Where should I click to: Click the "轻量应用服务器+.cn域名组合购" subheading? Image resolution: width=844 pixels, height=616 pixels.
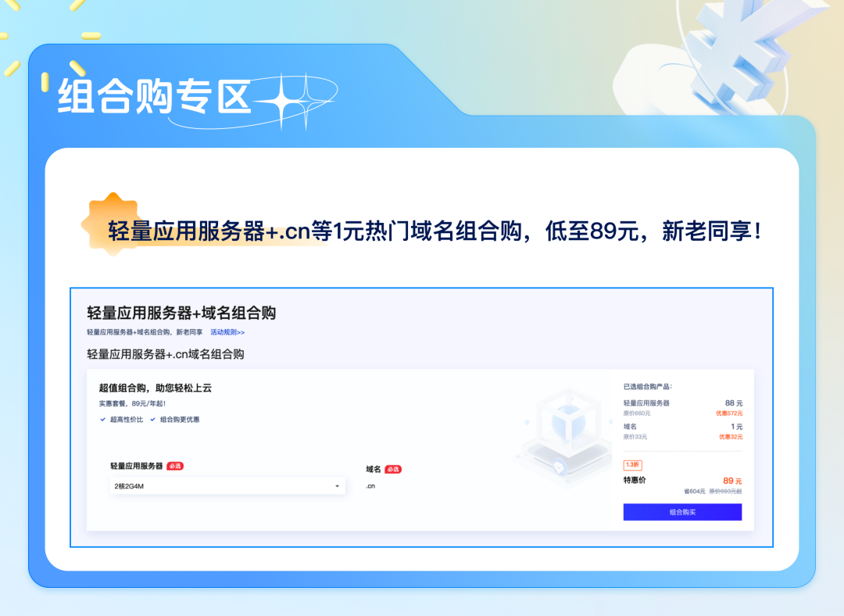pos(166,354)
